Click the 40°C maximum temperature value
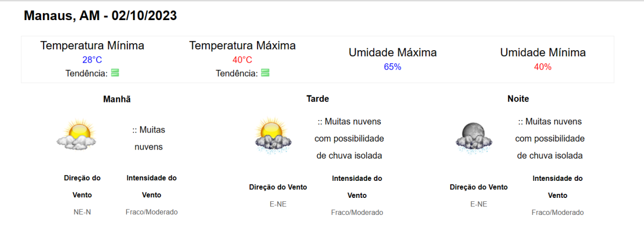The width and height of the screenshot is (644, 228). coord(242,60)
